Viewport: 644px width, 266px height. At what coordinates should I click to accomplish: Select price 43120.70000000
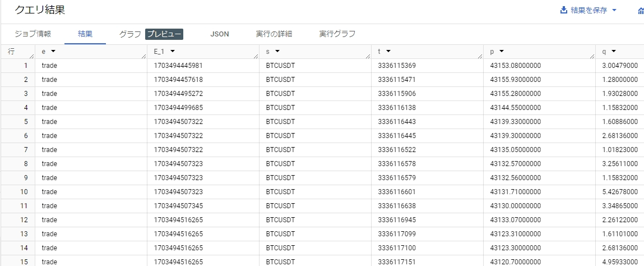516,262
